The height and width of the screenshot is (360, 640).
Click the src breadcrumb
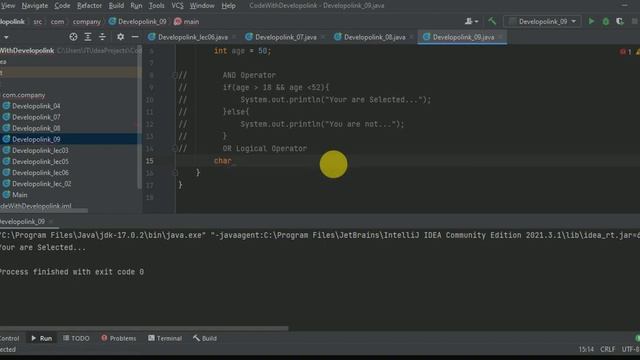38,22
